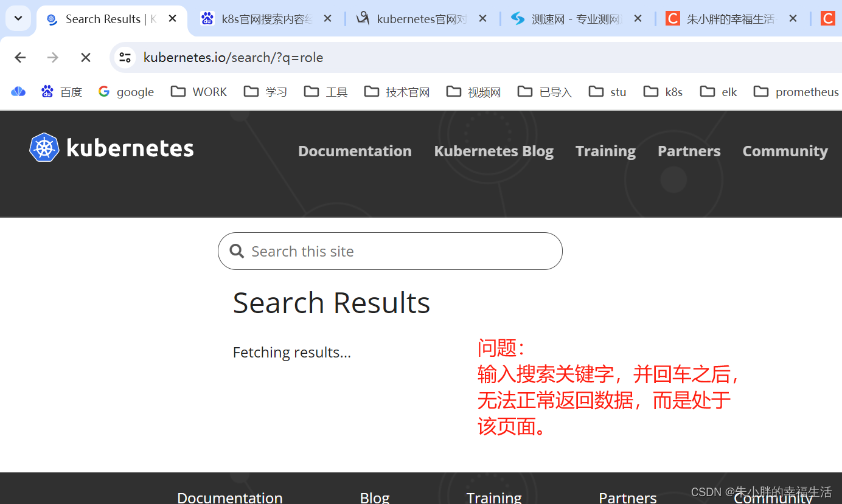Open the 工具 bookmarks folder
The height and width of the screenshot is (504, 842).
(x=325, y=92)
